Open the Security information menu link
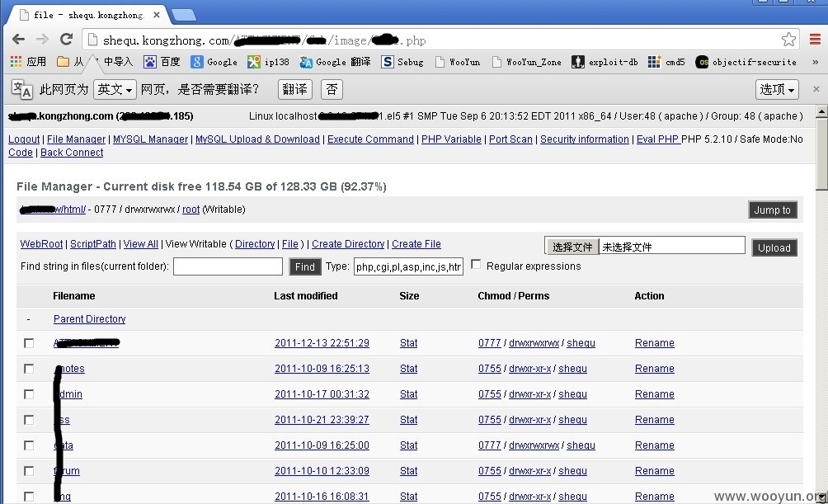Screen dimensions: 828x504 tap(585, 139)
